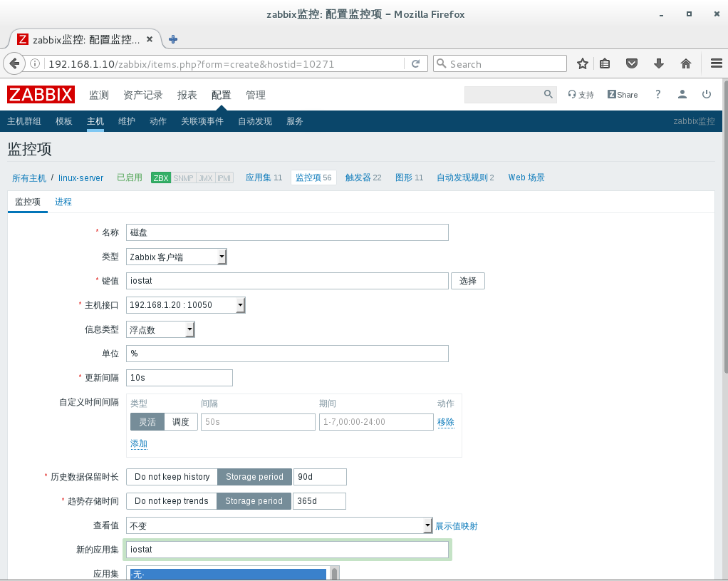Open the downloads arrow icon
Viewport: 728px width, 581px height.
pos(658,63)
